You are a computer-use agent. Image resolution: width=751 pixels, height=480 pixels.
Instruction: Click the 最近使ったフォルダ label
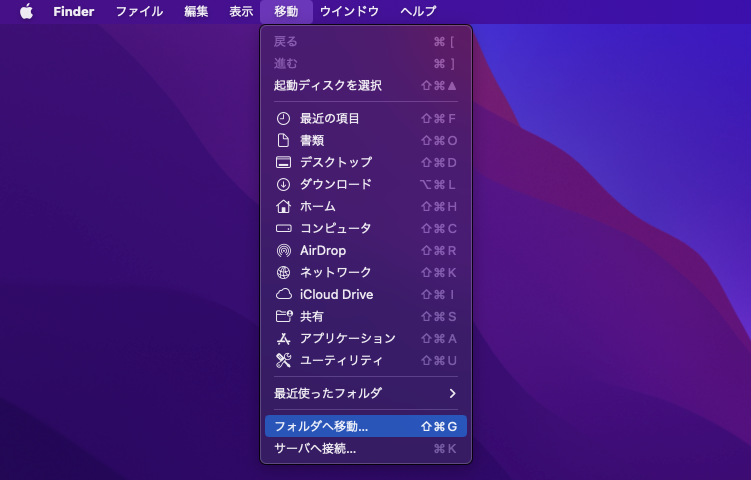pyautogui.click(x=328, y=393)
